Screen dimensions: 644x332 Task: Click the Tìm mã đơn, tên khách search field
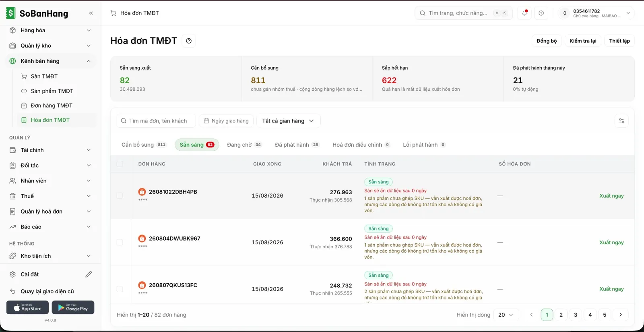(156, 121)
